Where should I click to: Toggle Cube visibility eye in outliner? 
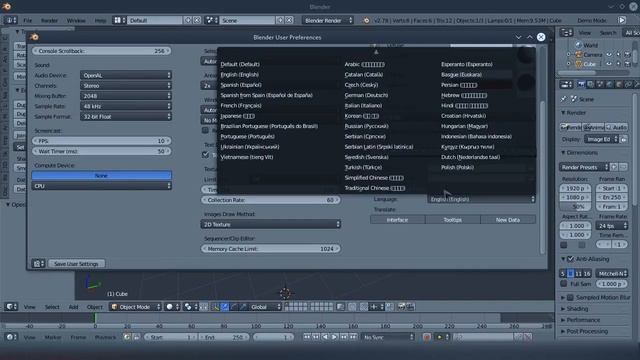pos(609,64)
